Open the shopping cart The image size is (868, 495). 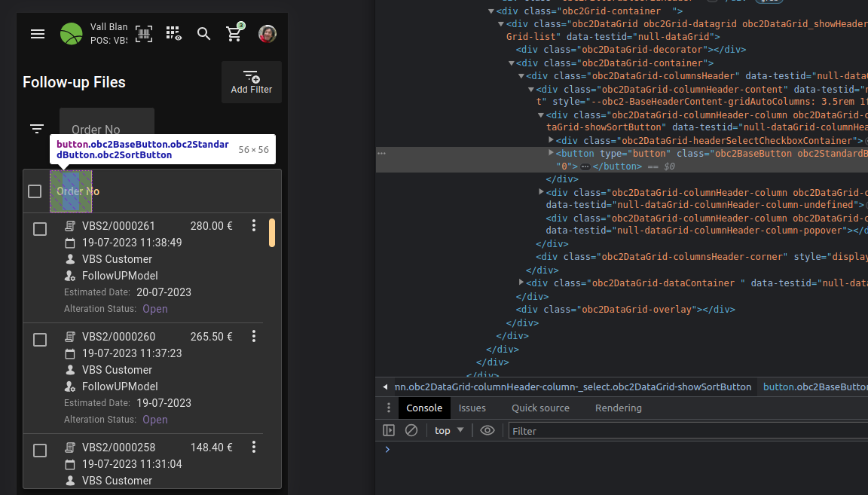(x=234, y=34)
